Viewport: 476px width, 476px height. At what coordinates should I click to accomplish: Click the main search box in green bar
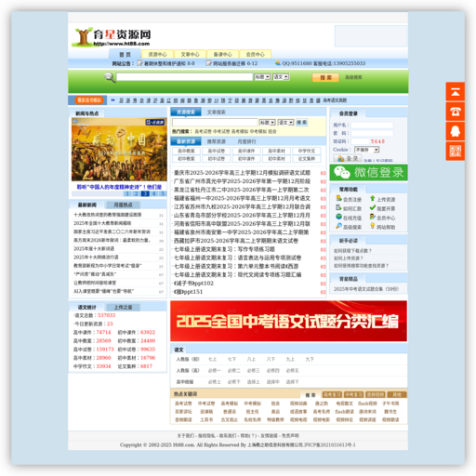(x=185, y=77)
